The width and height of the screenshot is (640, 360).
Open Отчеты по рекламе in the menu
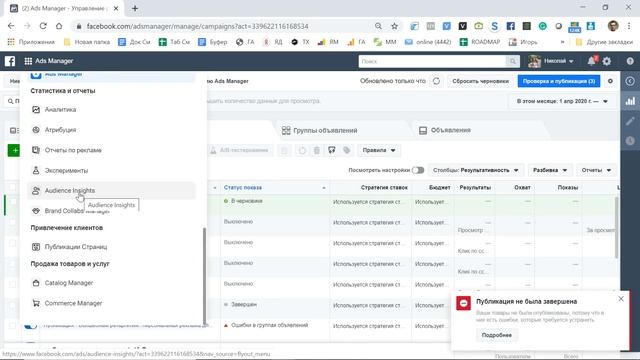[x=111, y=150]
